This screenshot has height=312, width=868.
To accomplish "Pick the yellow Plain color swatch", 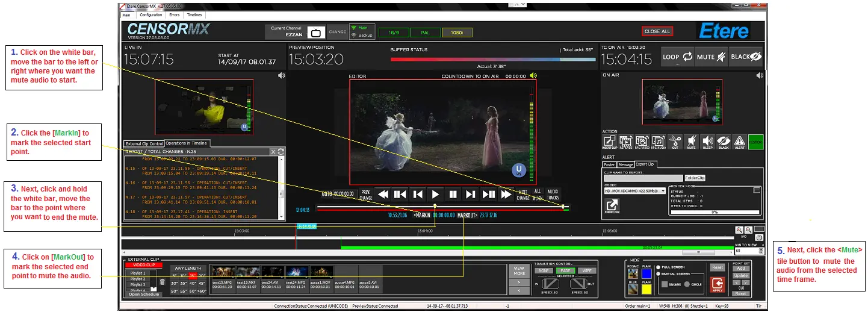I will click(647, 289).
